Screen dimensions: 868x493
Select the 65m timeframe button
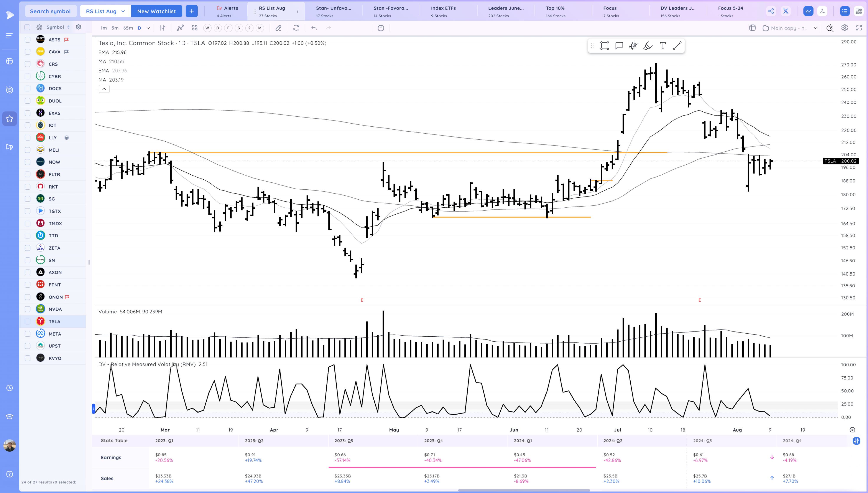pyautogui.click(x=128, y=28)
